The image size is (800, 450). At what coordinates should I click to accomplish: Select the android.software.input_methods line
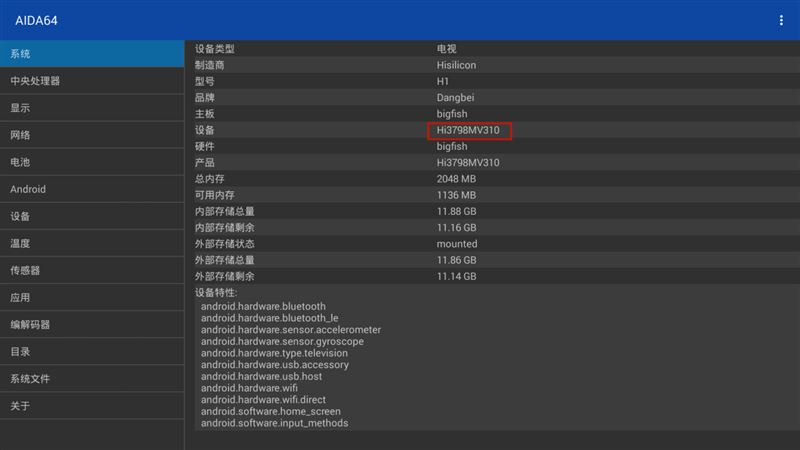(x=274, y=423)
